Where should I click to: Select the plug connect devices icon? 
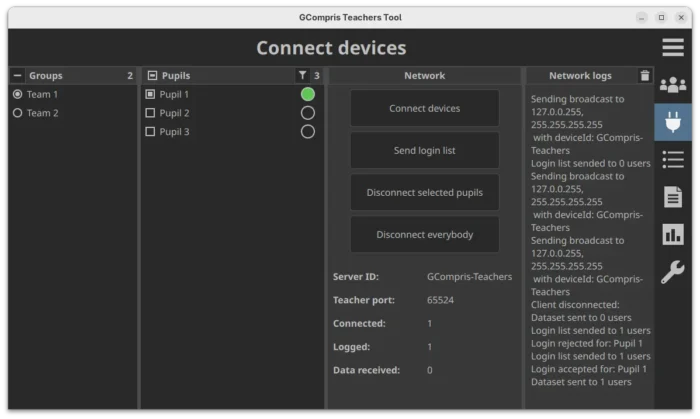(673, 122)
